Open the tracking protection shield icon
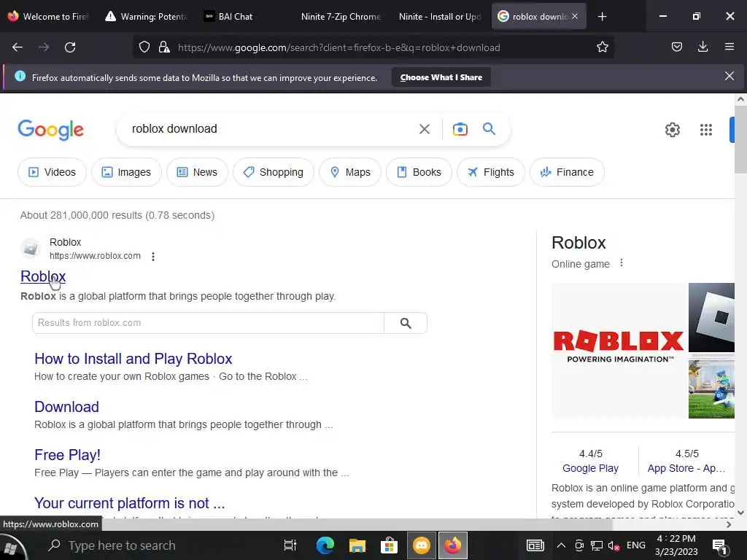 pos(144,47)
